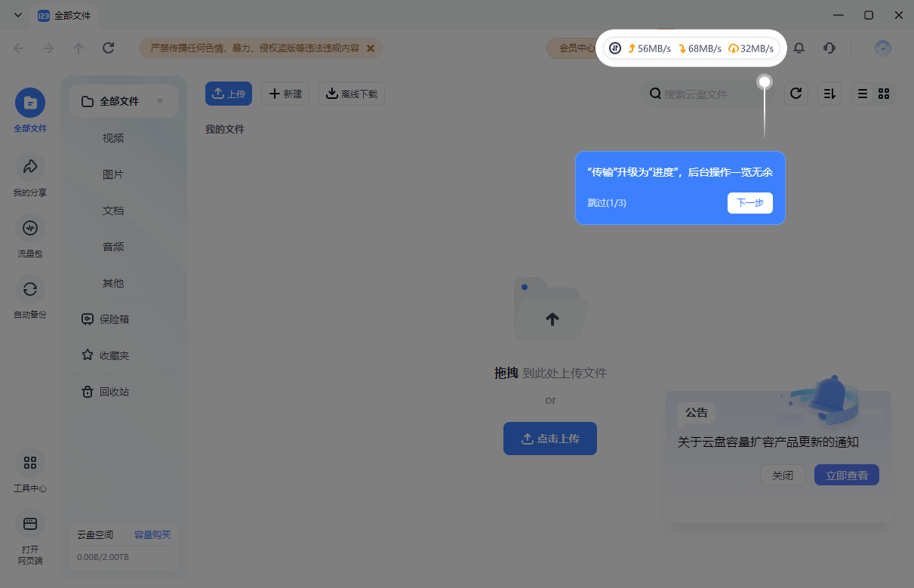The height and width of the screenshot is (588, 914).
Task: Switch to grid view
Action: (884, 94)
